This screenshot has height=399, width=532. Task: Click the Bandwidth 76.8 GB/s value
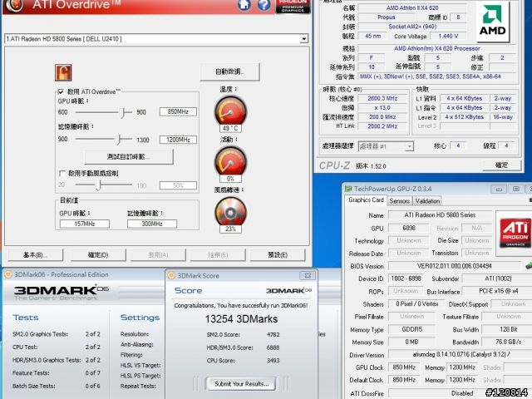pos(508,342)
